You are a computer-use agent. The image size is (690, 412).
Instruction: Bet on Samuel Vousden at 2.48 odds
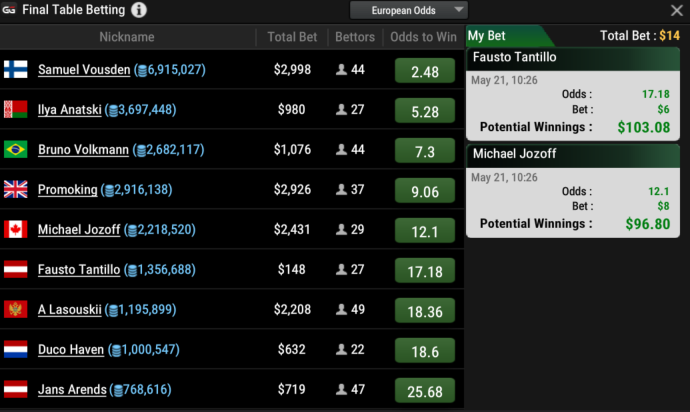coord(425,72)
